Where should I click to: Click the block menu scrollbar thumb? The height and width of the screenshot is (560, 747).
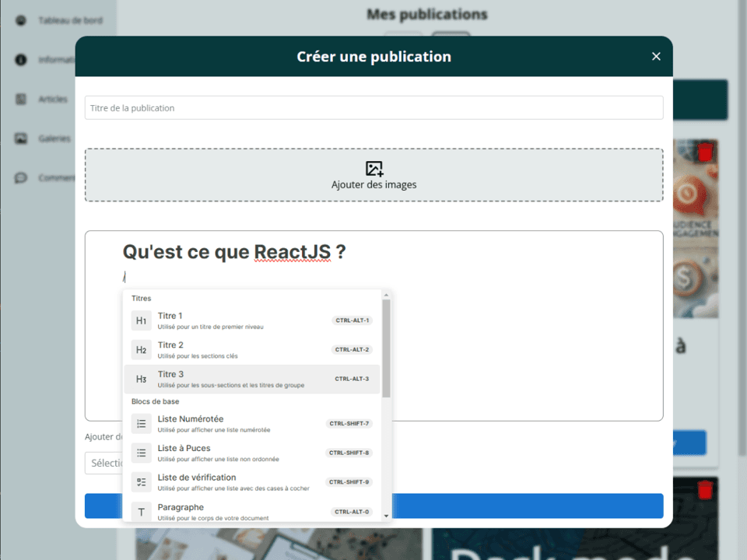pyautogui.click(x=386, y=348)
